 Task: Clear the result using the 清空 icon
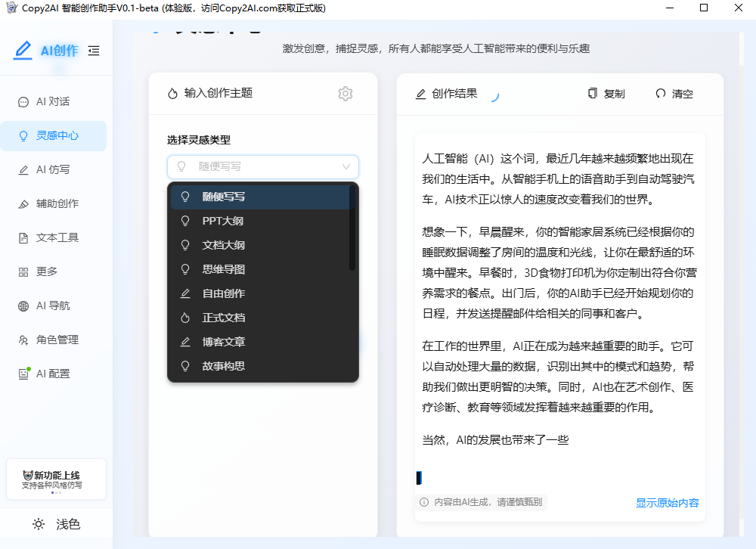point(660,94)
